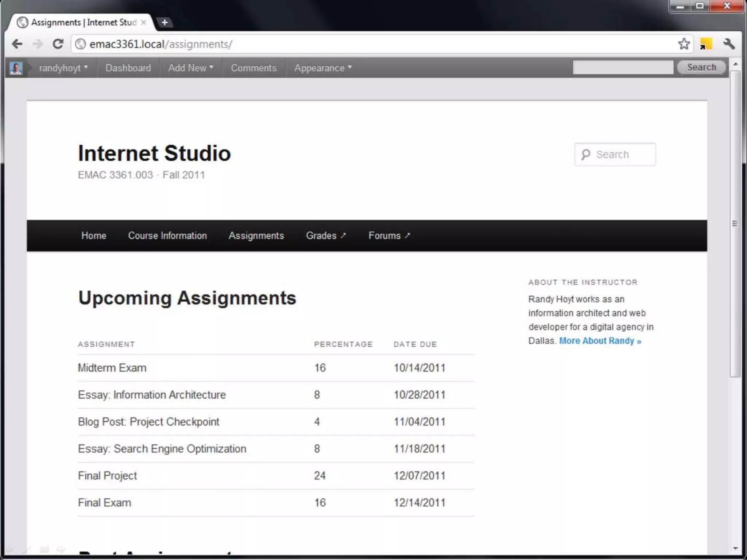Image resolution: width=747 pixels, height=560 pixels.
Task: Click the randyhoyt avatar icon
Action: pos(16,68)
